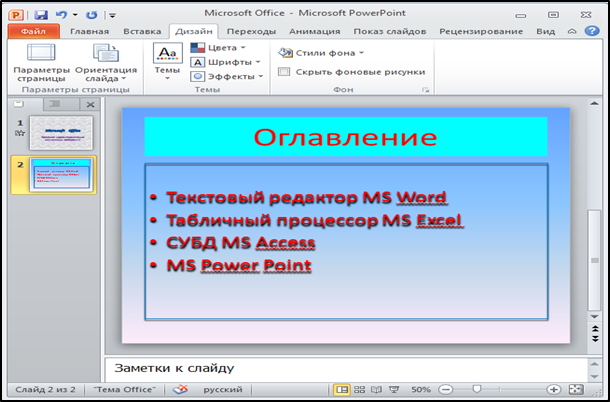This screenshot has width=610, height=402.
Task: Switch to the Переходы tab
Action: [x=251, y=32]
